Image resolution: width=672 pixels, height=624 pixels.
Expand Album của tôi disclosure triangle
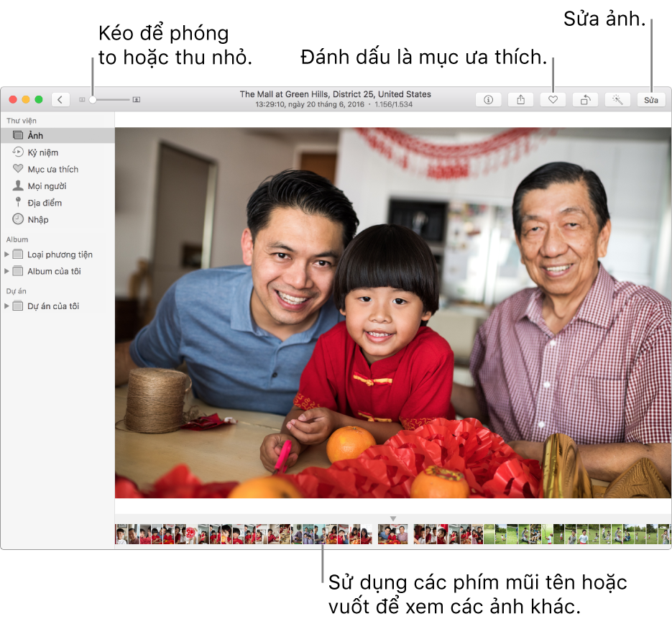[7, 271]
